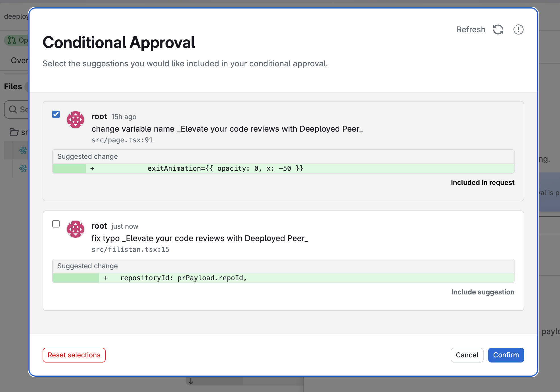Confirm the conditional approval
The image size is (560, 392).
[x=506, y=355]
